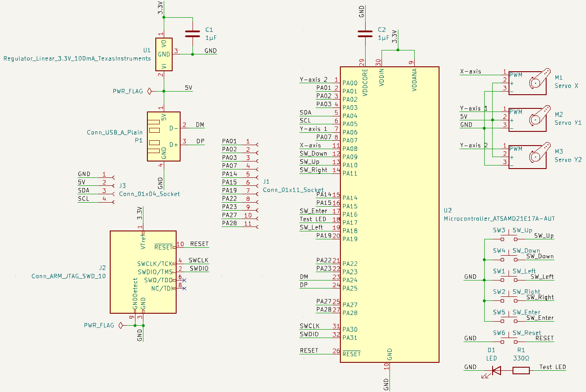The width and height of the screenshot is (586, 392).
Task: Click the 1µF value of capacitor C1
Action: point(211,38)
